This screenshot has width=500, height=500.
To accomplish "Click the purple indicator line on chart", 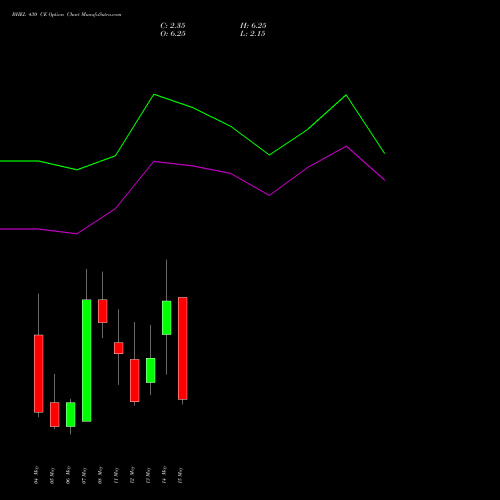I will [193, 166].
